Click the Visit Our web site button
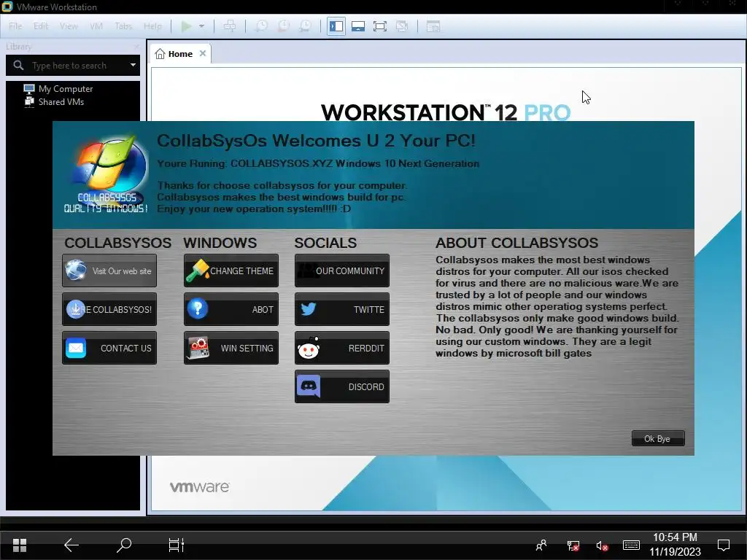The width and height of the screenshot is (747, 560). tap(109, 271)
